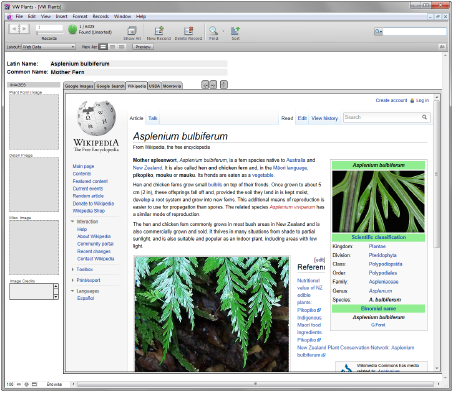The width and height of the screenshot is (453, 393).
Task: Go to the previous record in the book icon
Action: pos(14,29)
